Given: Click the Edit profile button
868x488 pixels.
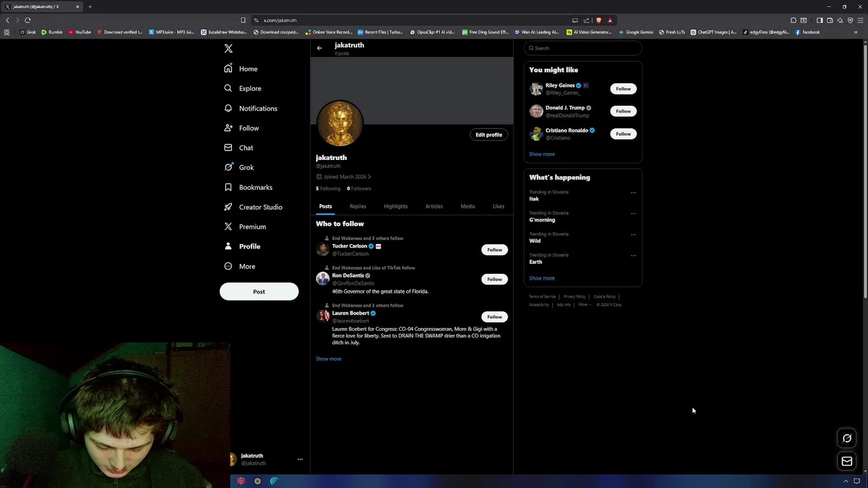Looking at the screenshot, I should pos(489,135).
